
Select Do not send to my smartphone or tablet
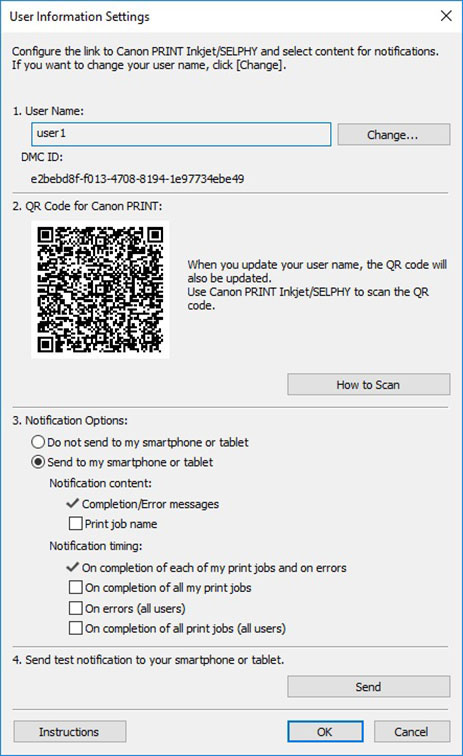click(x=38, y=442)
